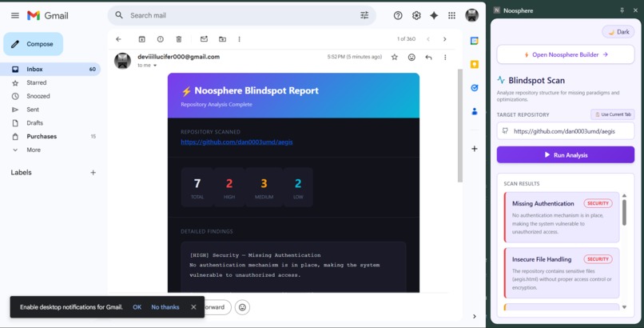
Task: Dismiss the notification prompt with X
Action: pos(193,307)
